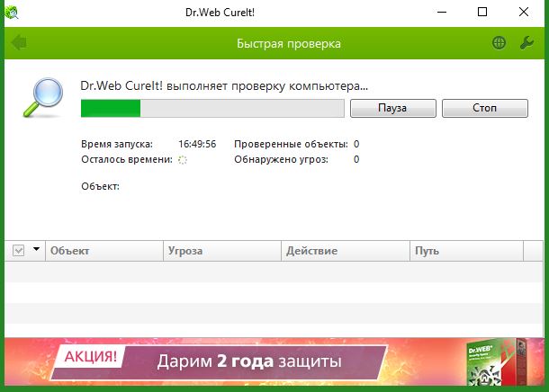Click the Dr.Web product box image in banner

tap(497, 362)
